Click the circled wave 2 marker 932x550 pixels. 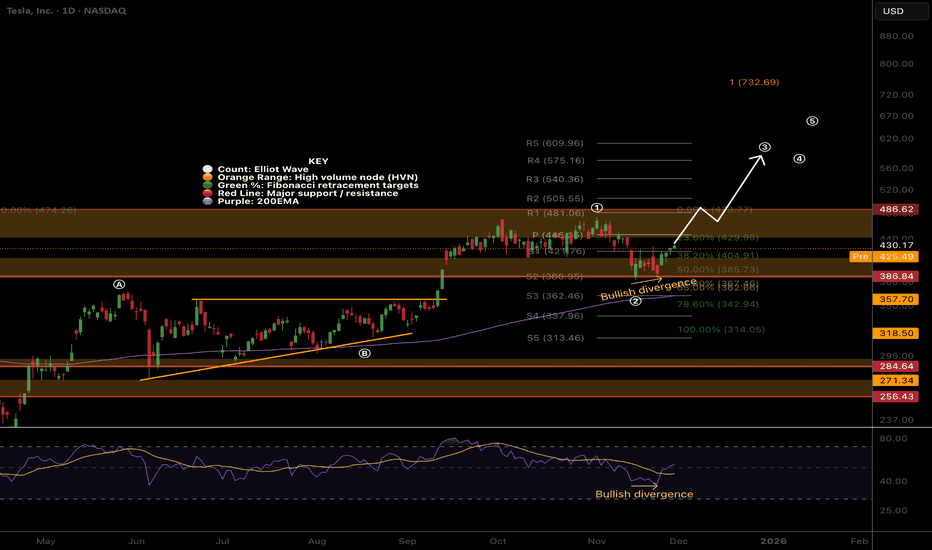[x=636, y=302]
